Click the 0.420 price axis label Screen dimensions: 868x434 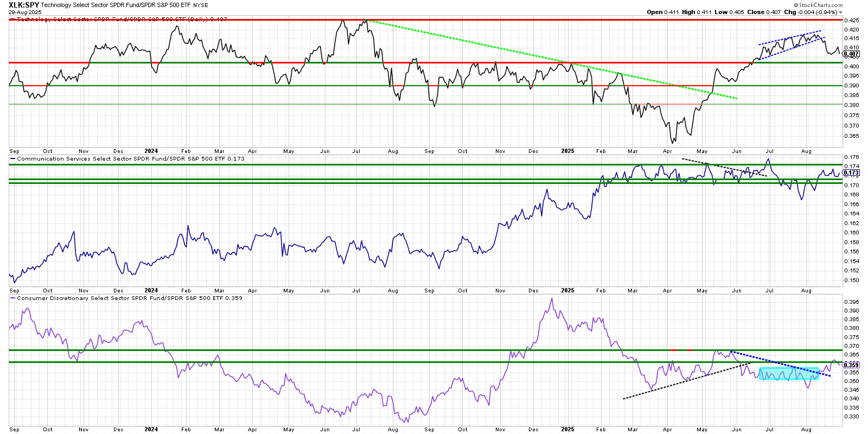click(x=852, y=30)
